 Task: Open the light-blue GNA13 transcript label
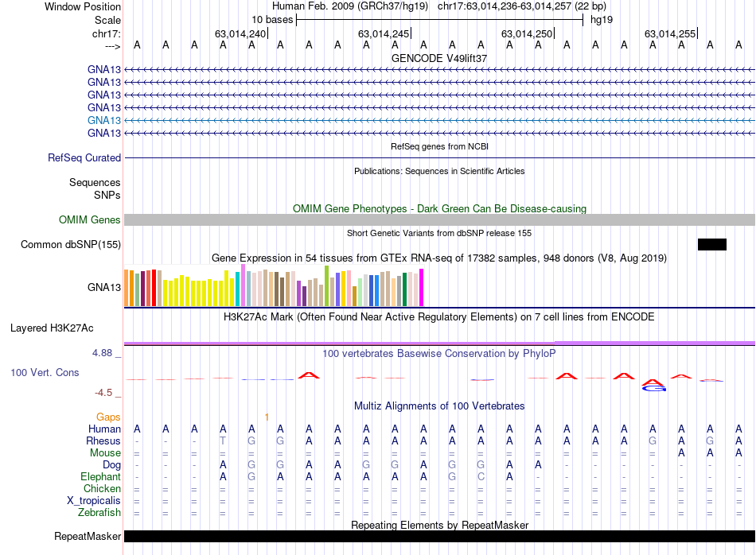click(104, 120)
